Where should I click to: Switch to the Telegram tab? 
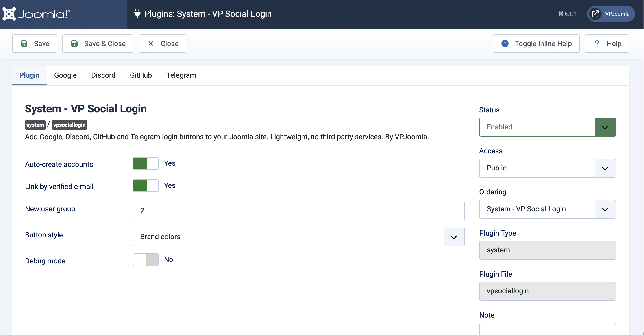[x=181, y=75]
